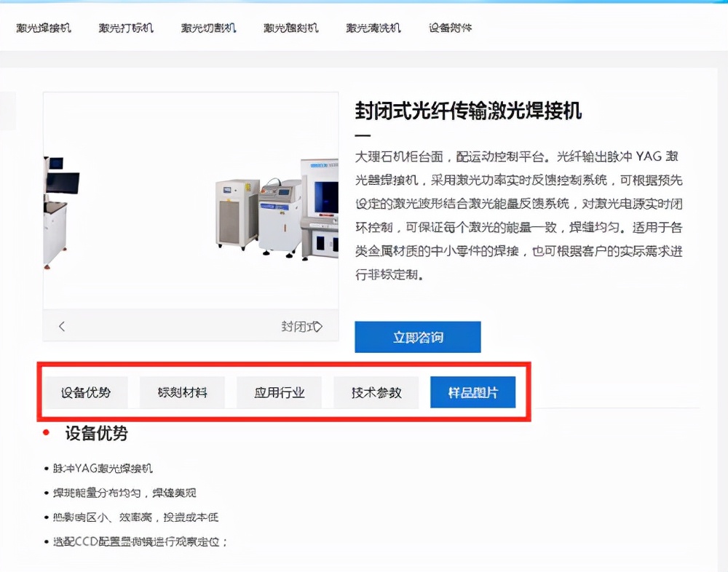Open the 设备附件 navigation menu
This screenshot has width=728, height=572.
coord(451,28)
